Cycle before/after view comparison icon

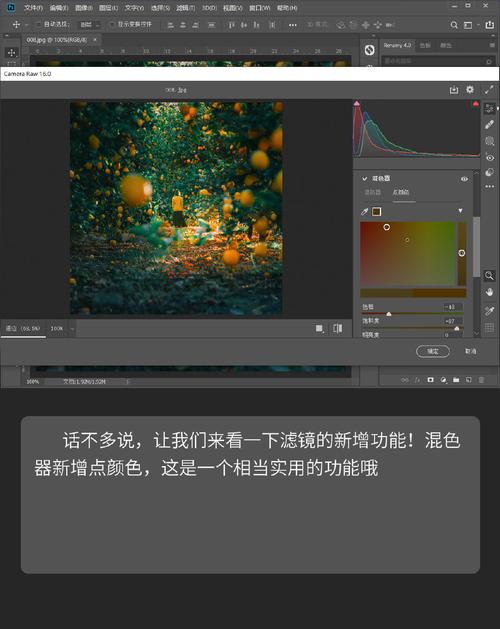pos(337,329)
